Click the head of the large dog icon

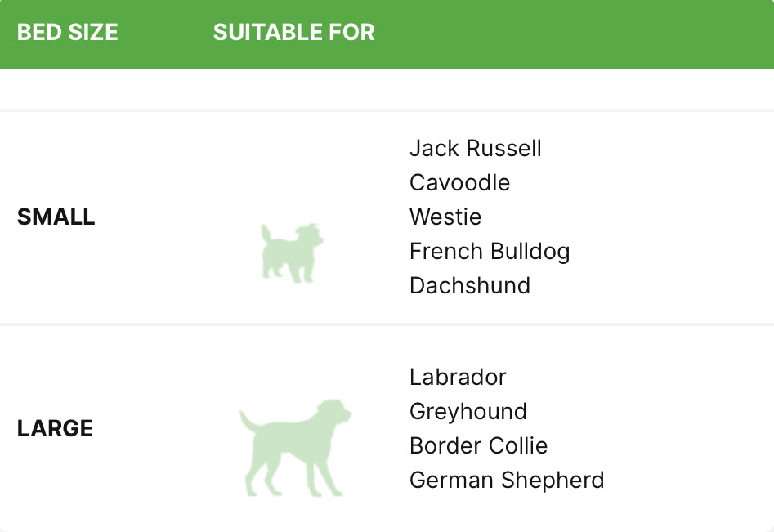click(x=333, y=412)
